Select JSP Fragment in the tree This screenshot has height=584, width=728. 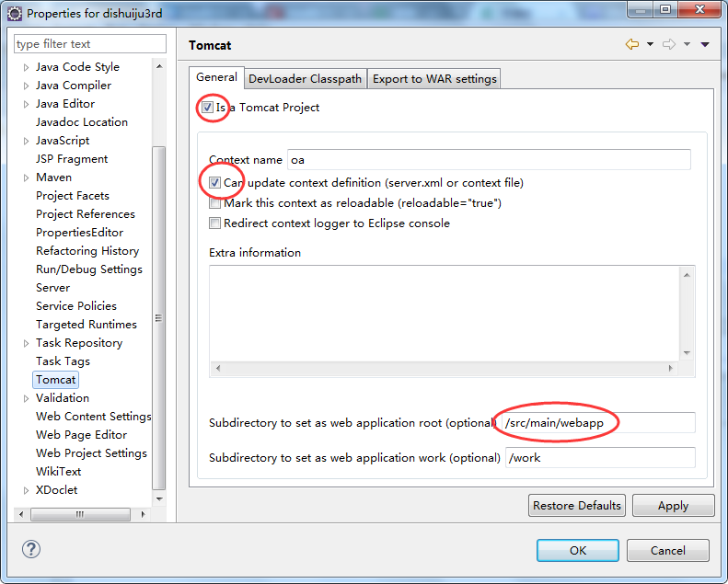point(72,159)
